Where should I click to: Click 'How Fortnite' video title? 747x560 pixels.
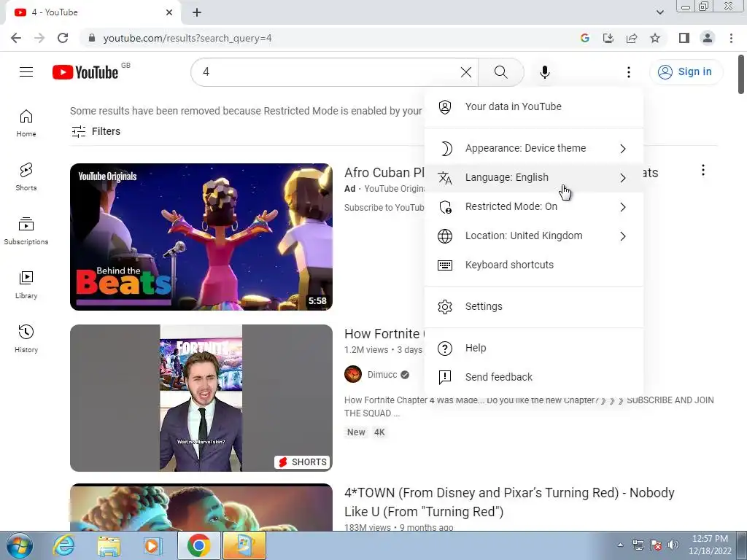pos(384,334)
